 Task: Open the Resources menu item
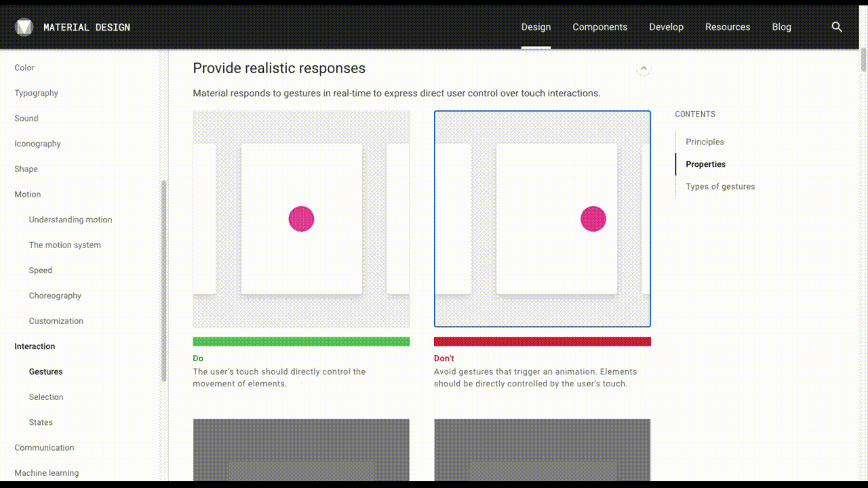(x=728, y=27)
